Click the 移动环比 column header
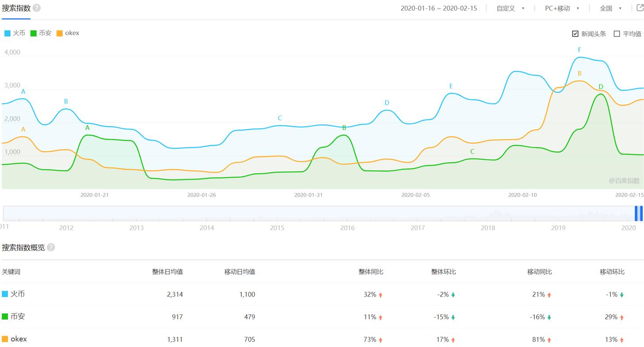Screen dimensions: 644x347 pyautogui.click(x=612, y=272)
